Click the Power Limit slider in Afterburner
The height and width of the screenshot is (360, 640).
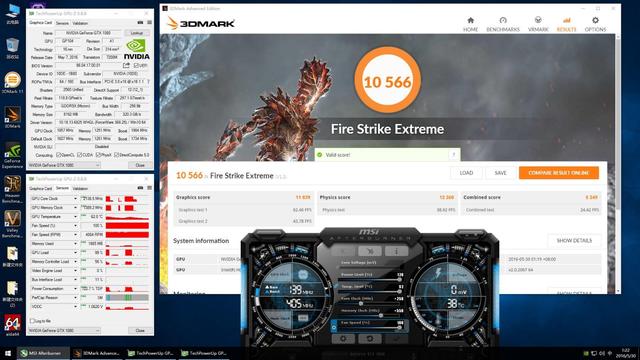[369, 280]
